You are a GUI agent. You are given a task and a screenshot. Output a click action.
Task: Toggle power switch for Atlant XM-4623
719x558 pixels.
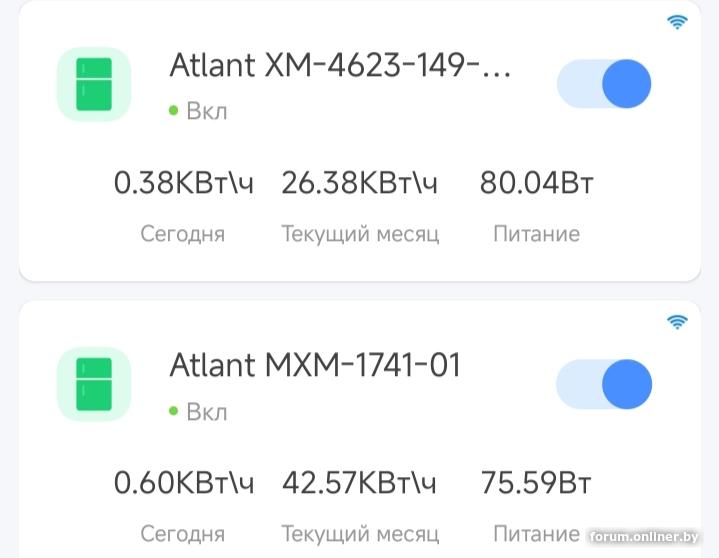(604, 84)
